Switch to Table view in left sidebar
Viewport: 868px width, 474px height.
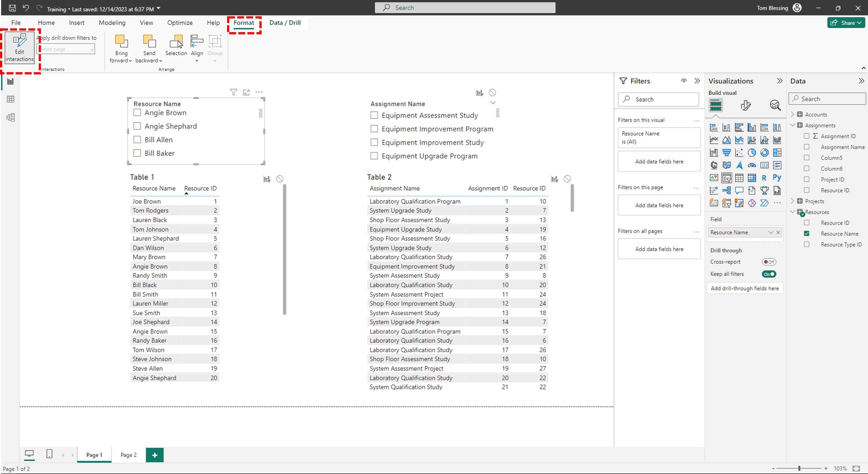tap(10, 99)
